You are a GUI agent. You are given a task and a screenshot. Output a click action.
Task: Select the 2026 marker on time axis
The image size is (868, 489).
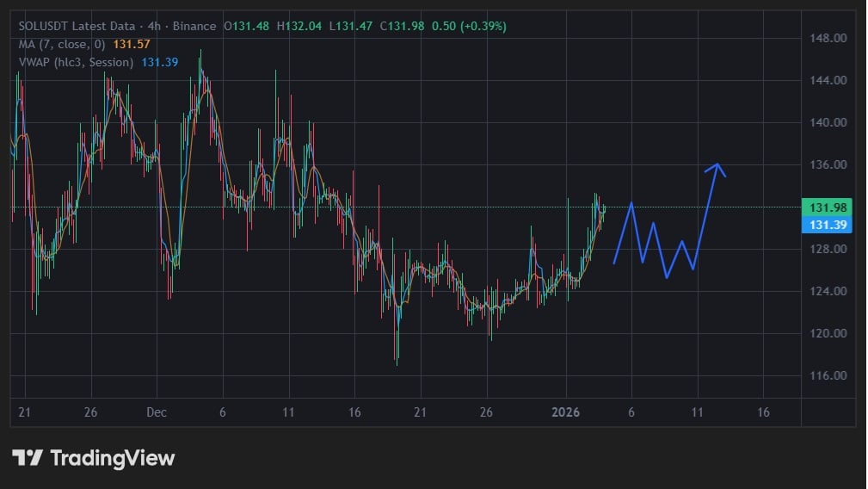(x=566, y=412)
